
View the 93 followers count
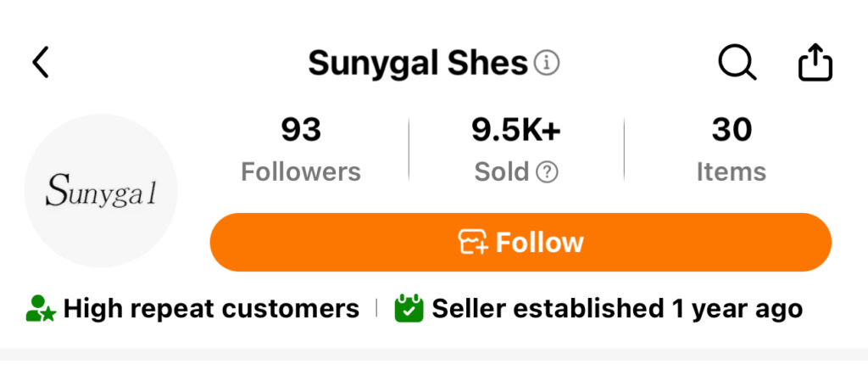[x=301, y=130]
